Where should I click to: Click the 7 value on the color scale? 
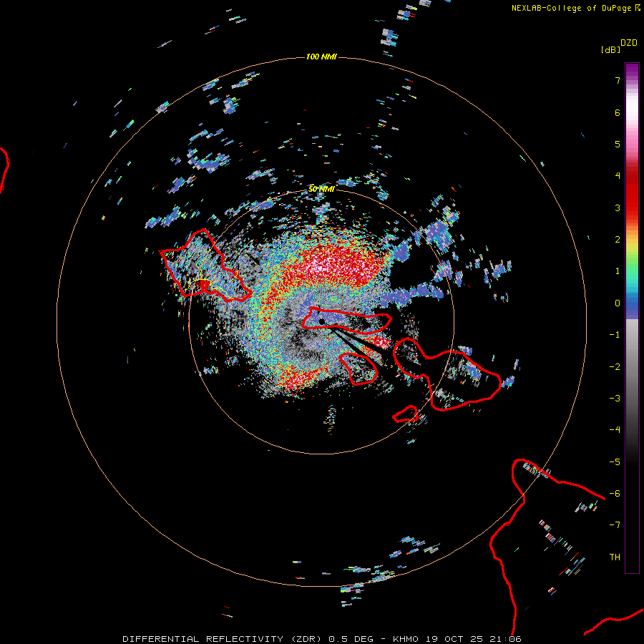point(618,80)
